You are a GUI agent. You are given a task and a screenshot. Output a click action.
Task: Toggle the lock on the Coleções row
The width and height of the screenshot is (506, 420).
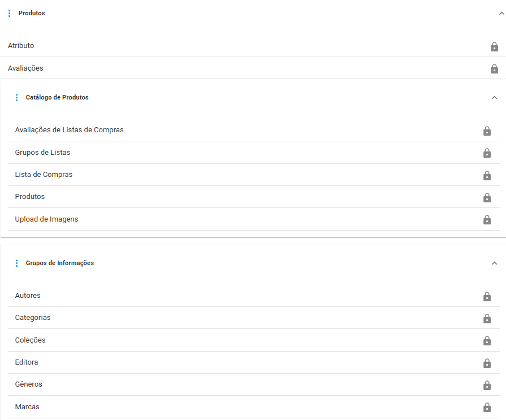[x=487, y=341]
